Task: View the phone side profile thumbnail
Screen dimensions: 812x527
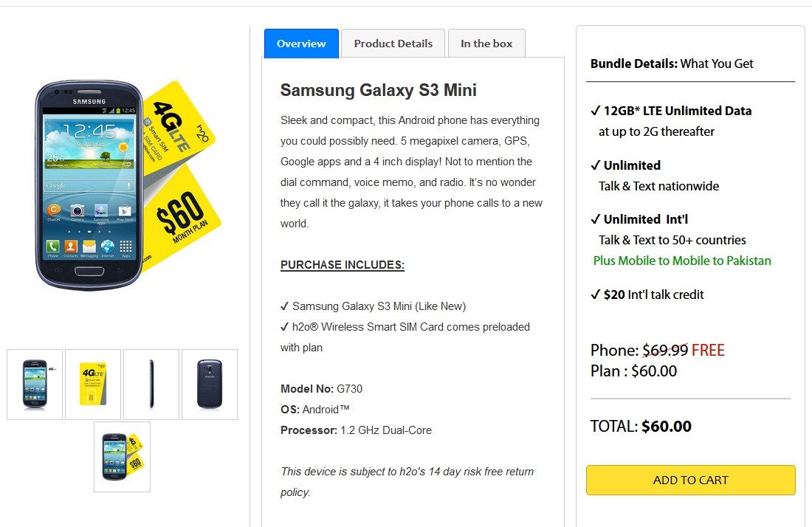Action: point(151,384)
